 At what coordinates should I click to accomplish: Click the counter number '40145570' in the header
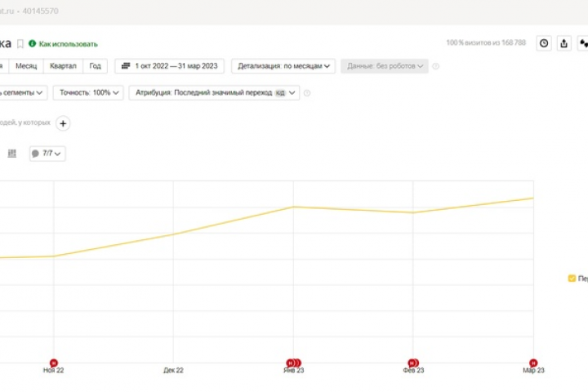coord(41,11)
